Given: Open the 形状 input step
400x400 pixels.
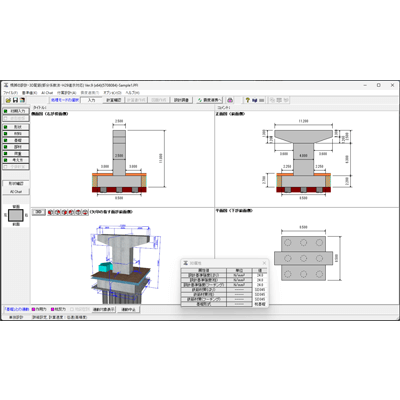Looking at the screenshot, I should pos(16,127).
